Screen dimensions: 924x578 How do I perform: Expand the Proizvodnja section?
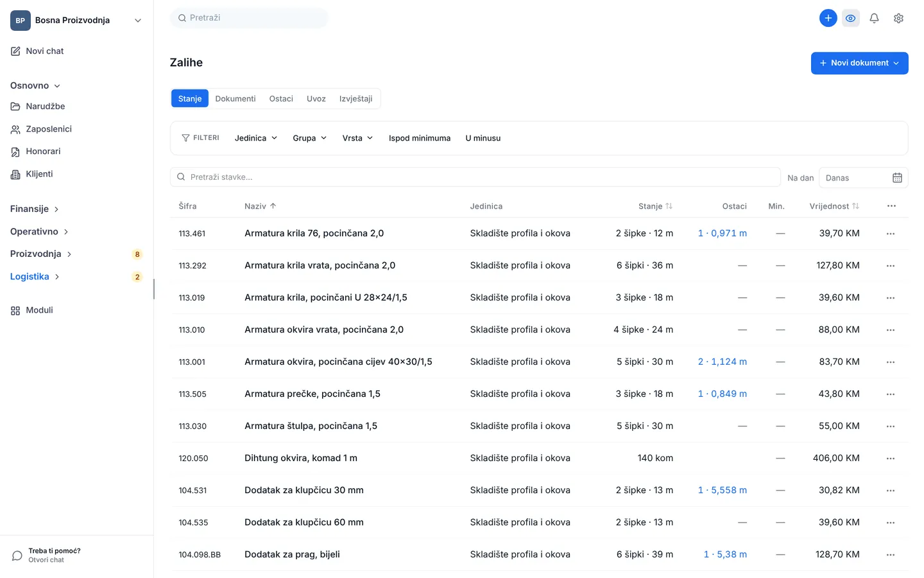(x=41, y=254)
